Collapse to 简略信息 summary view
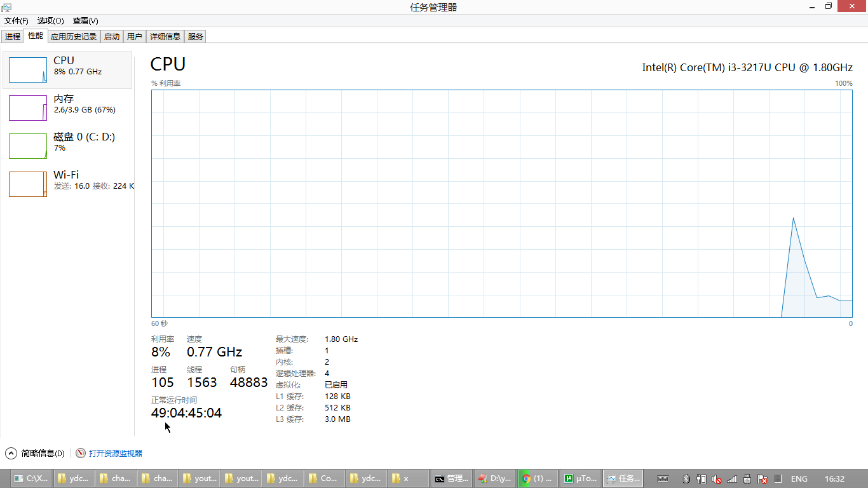Image resolution: width=868 pixels, height=488 pixels. pos(37,453)
